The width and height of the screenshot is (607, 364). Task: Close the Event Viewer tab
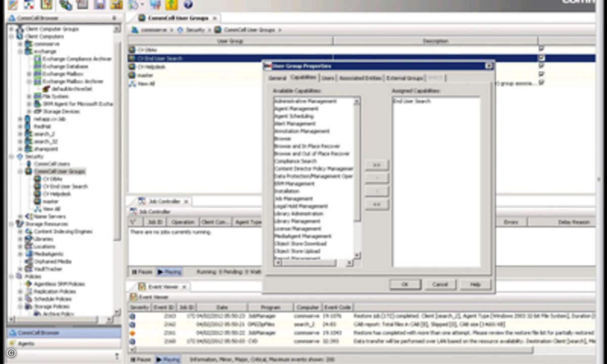pyautogui.click(x=185, y=287)
